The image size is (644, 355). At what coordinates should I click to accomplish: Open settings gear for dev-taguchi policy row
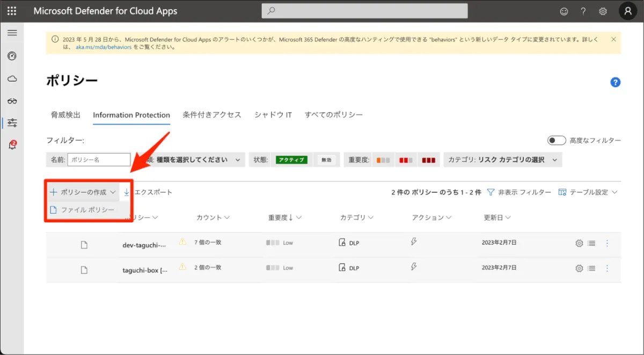[x=579, y=243]
